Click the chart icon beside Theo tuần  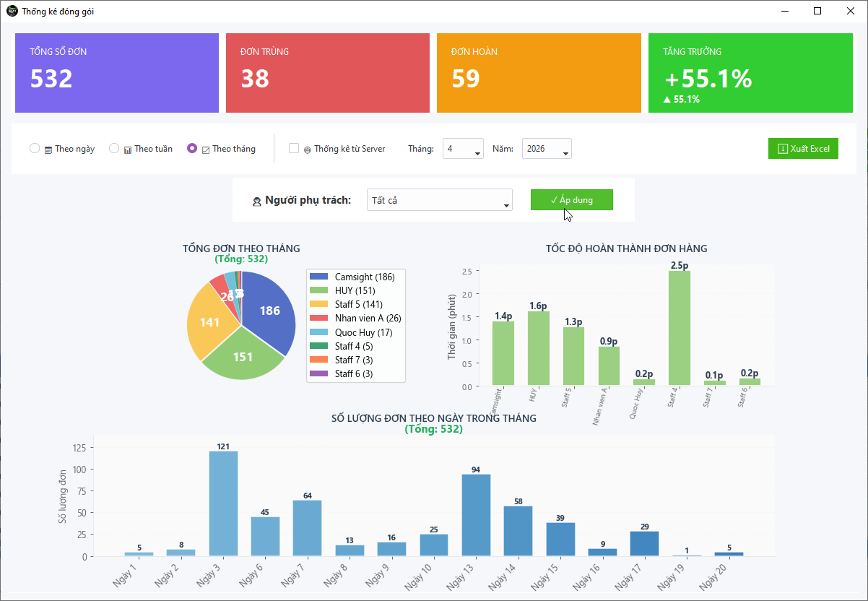pos(128,150)
